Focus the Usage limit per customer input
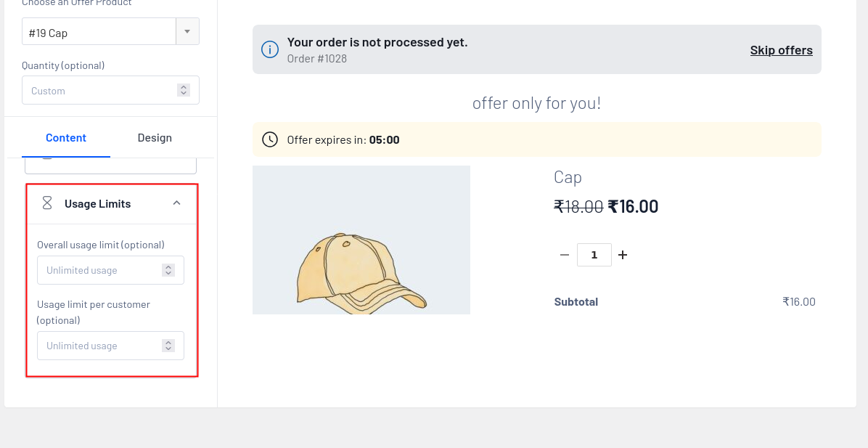The width and height of the screenshot is (868, 448). coord(98,346)
